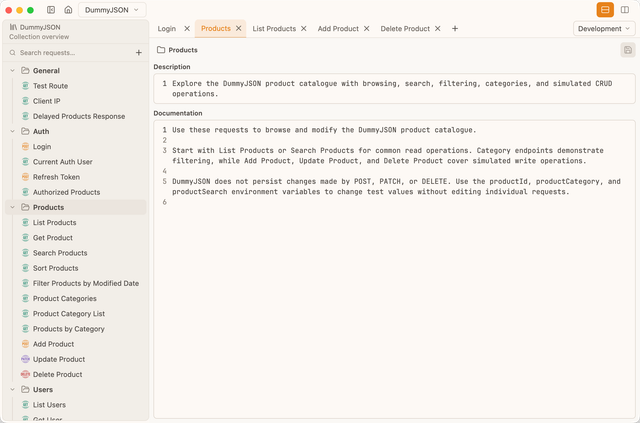640x423 pixels.
Task: Click the Products folder icon in sidebar
Action: 25,207
